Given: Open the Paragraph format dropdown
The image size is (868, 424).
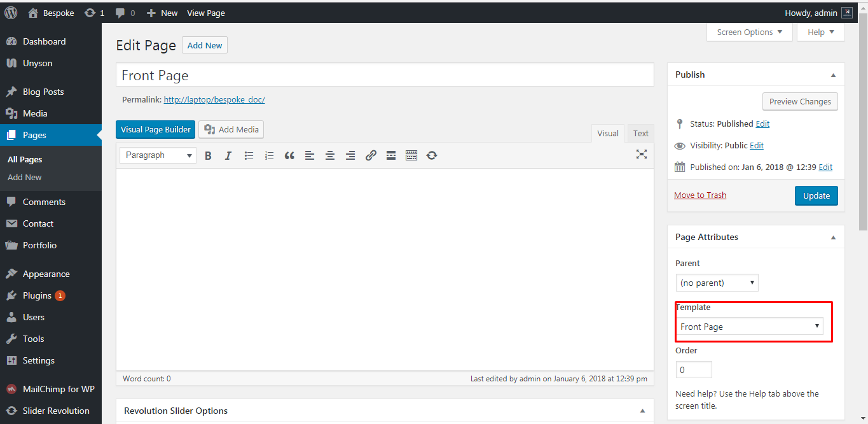Looking at the screenshot, I should pos(158,155).
